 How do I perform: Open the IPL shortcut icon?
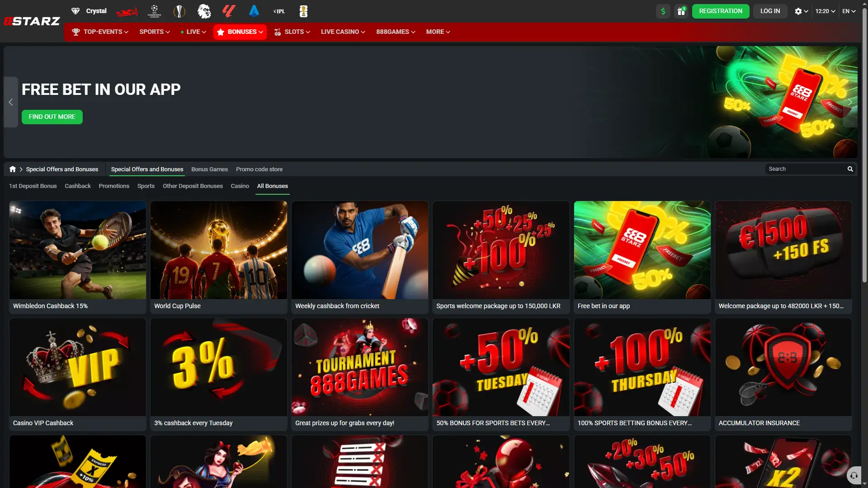click(x=279, y=11)
